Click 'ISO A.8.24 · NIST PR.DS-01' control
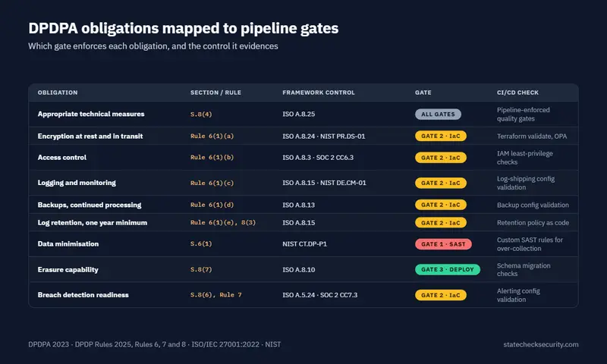Image resolution: width=607 pixels, height=364 pixels. [x=324, y=136]
